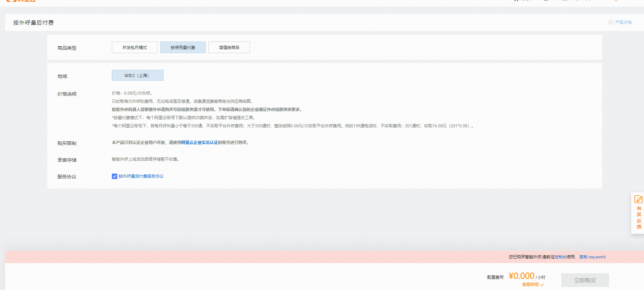Click the 立即购买 button
The image size is (644, 290).
click(585, 280)
